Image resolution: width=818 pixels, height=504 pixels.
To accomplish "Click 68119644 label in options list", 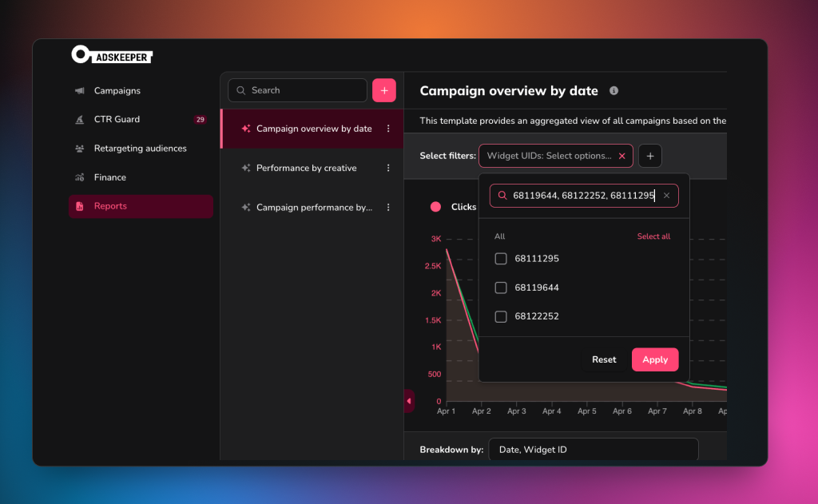I will pos(536,288).
